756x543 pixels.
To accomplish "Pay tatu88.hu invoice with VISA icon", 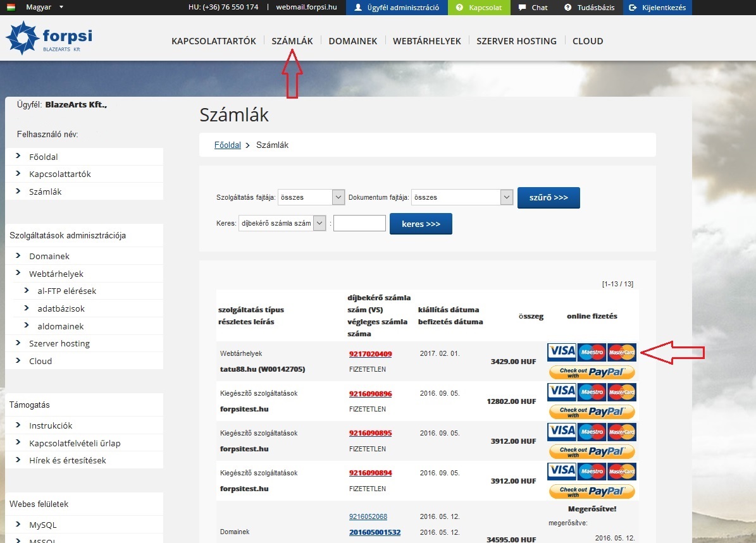I will click(x=562, y=351).
